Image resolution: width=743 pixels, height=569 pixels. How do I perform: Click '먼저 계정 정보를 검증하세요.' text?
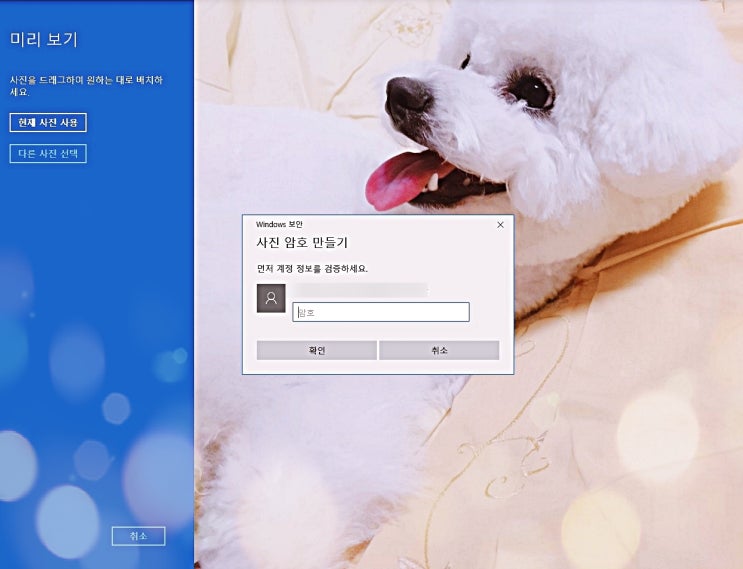point(312,269)
